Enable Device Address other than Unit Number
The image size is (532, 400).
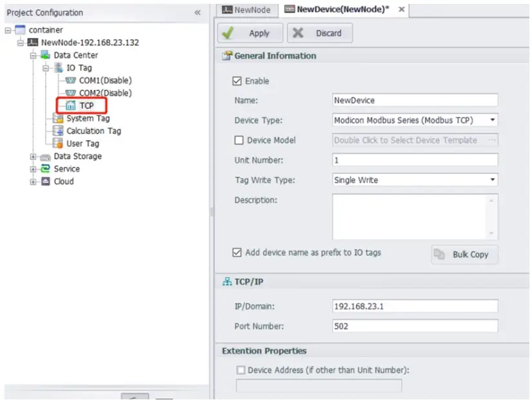point(241,370)
